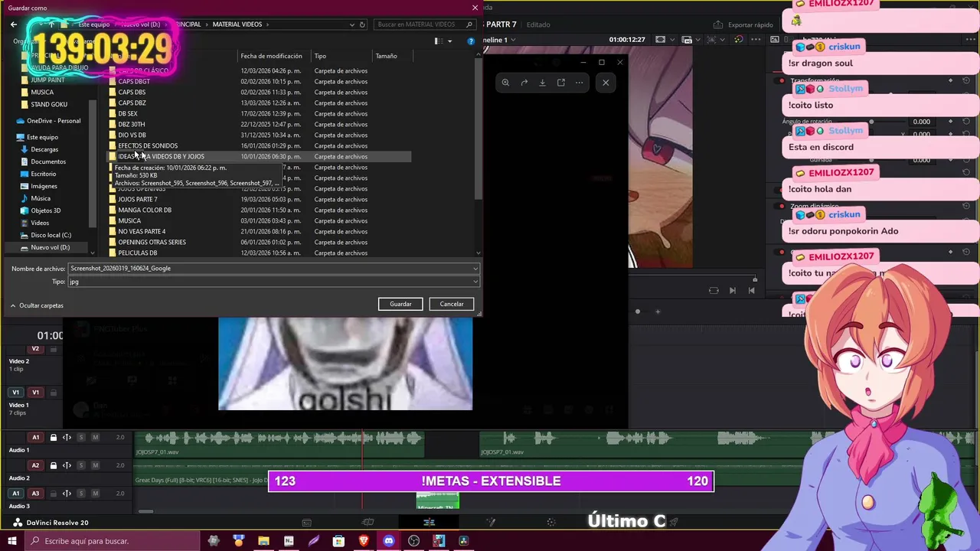The width and height of the screenshot is (980, 551).
Task: Change the view layout icon in save dialog
Action: pyautogui.click(x=438, y=41)
